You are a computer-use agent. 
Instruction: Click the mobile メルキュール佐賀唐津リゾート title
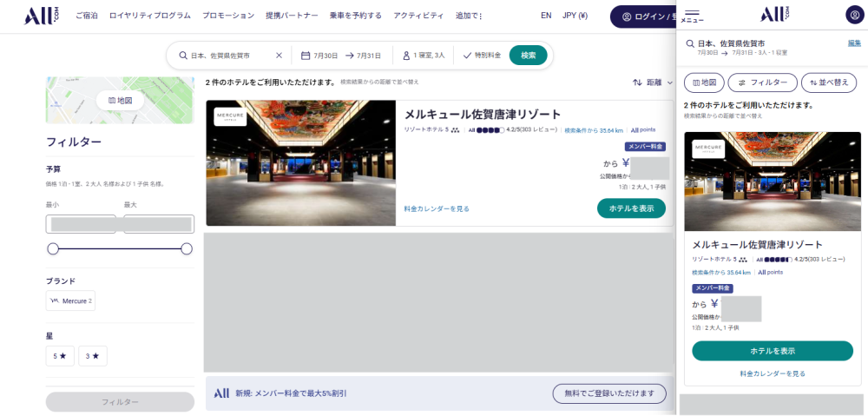pos(757,245)
